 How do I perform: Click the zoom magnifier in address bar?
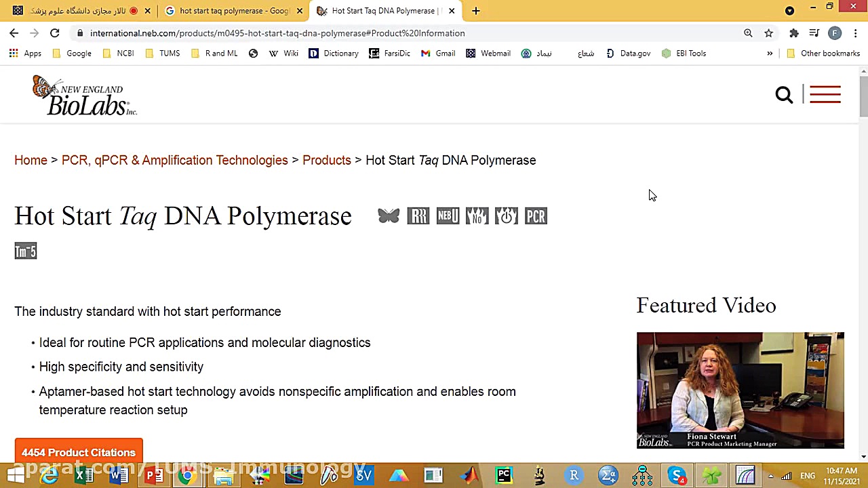tap(748, 33)
